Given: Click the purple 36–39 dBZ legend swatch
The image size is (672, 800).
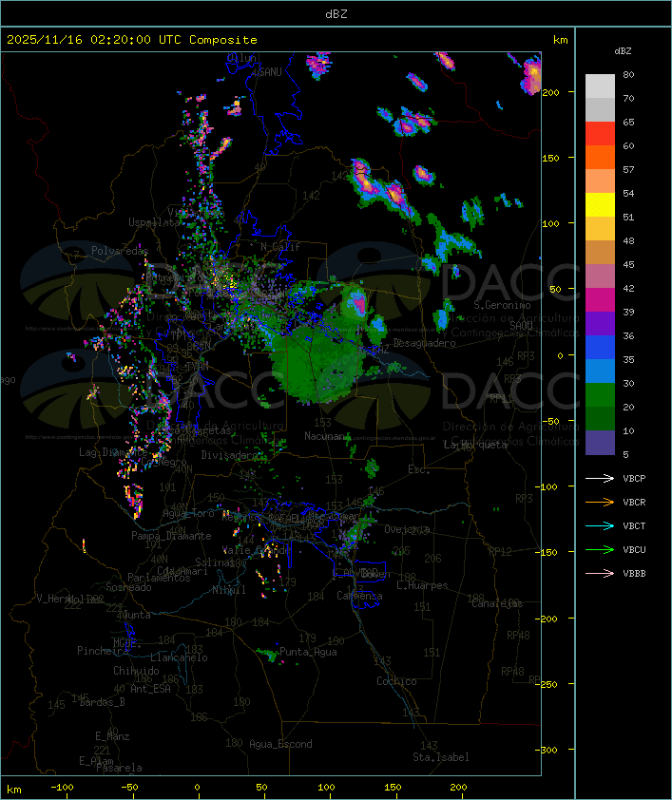Looking at the screenshot, I should (x=600, y=324).
